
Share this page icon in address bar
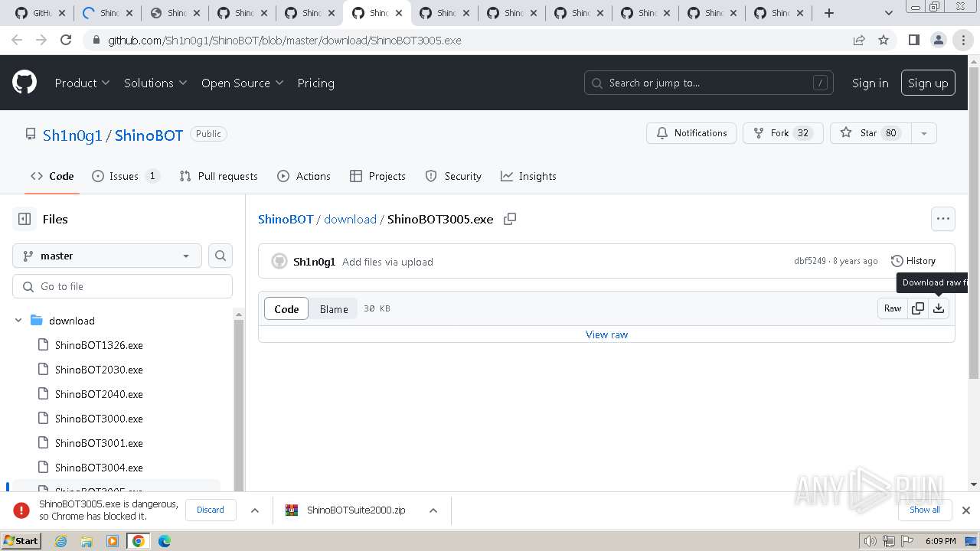pos(859,41)
